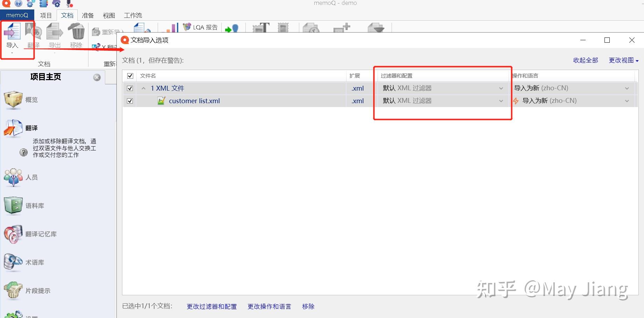Image resolution: width=644 pixels, height=318 pixels.
Task: Open People (人员) in the sidebar
Action: pos(21,177)
